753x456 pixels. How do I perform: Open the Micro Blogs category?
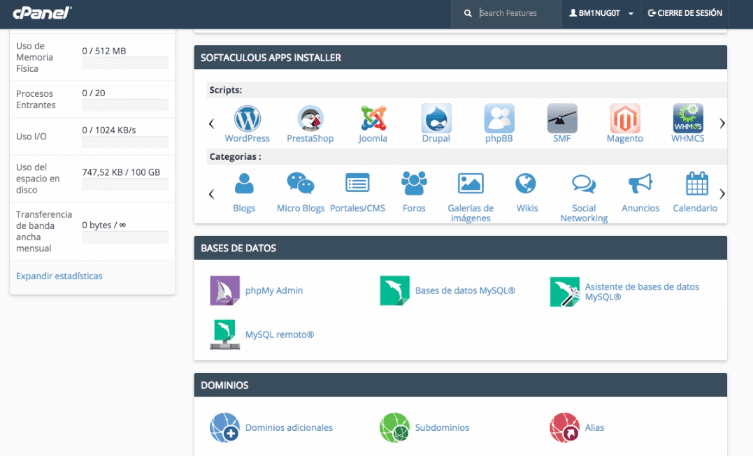(301, 183)
